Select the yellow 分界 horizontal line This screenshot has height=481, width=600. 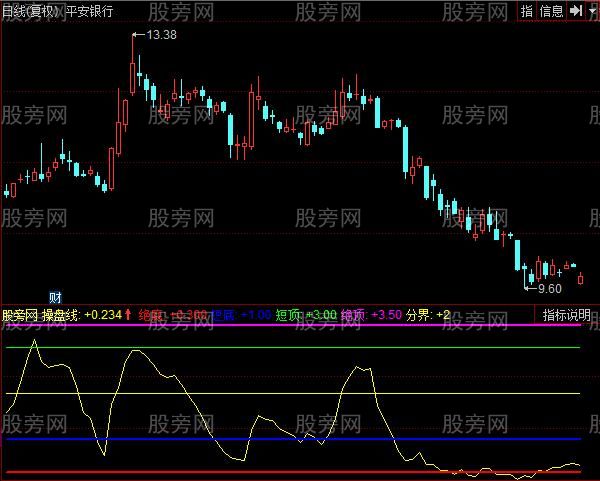pos(293,393)
